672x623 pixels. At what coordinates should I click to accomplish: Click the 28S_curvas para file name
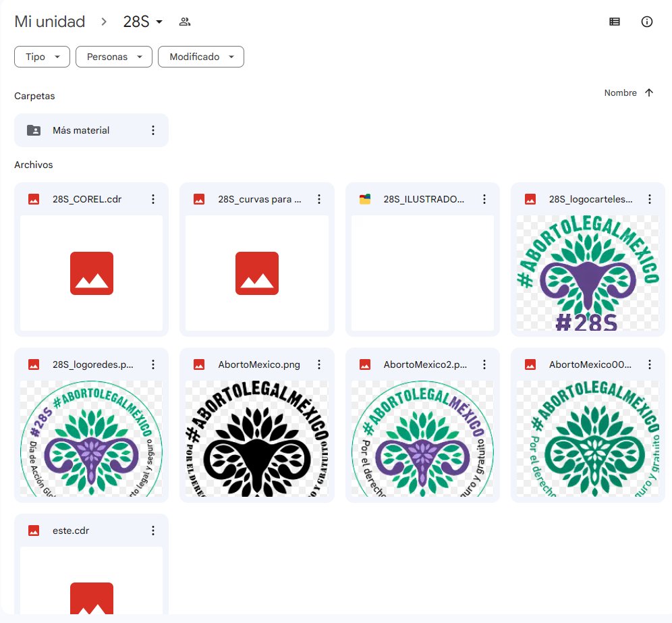point(260,199)
